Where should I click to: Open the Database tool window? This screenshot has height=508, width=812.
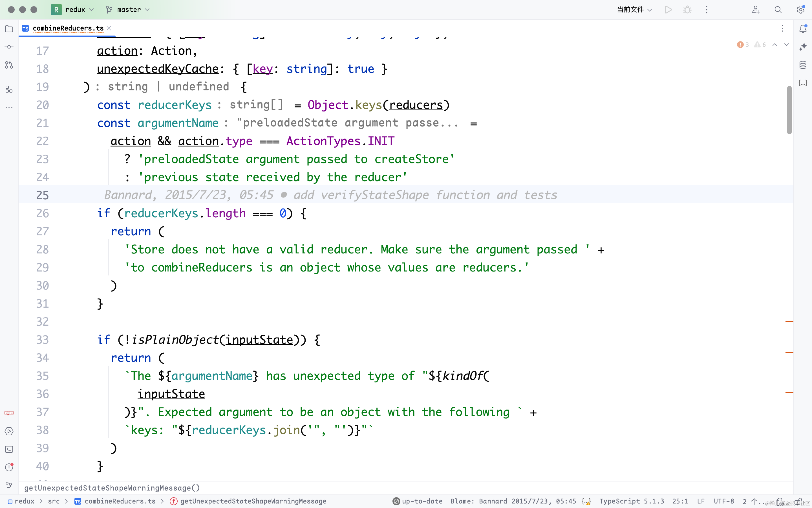click(803, 65)
